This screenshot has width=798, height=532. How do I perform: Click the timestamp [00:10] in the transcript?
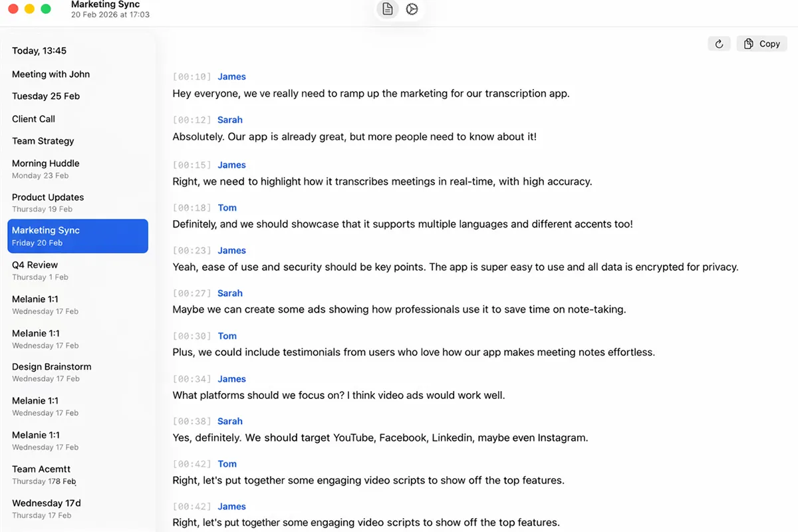click(192, 76)
